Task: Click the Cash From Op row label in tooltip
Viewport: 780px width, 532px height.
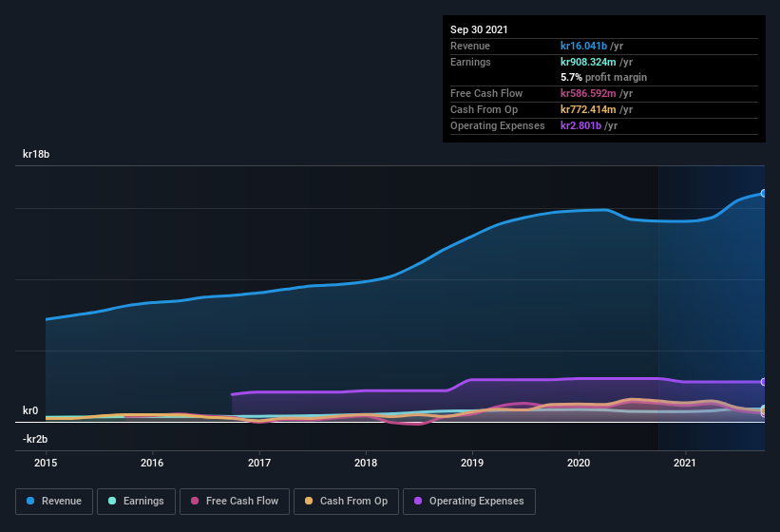Action: pos(484,109)
